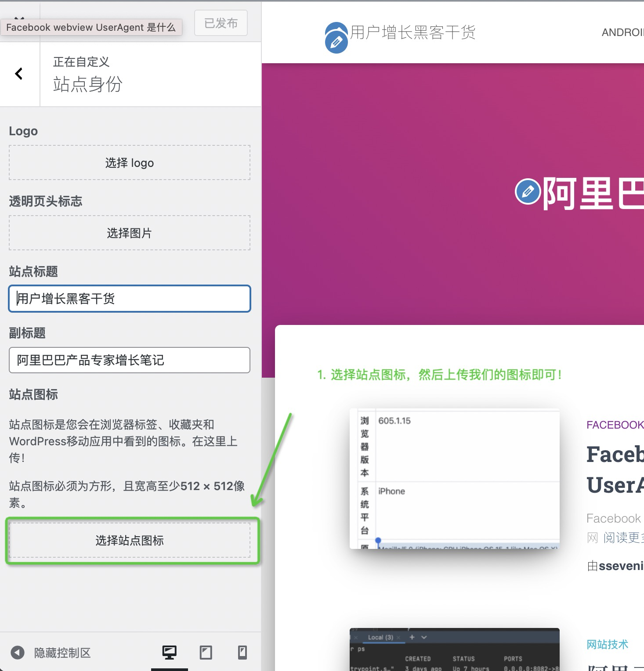Click the 选择站点图标 button
The height and width of the screenshot is (671, 644).
(130, 540)
